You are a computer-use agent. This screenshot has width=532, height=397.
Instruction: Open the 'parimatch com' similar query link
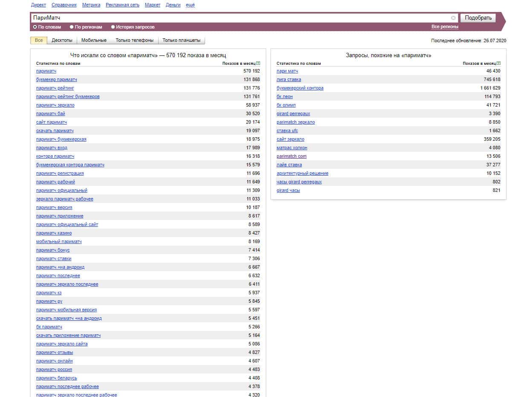point(291,156)
